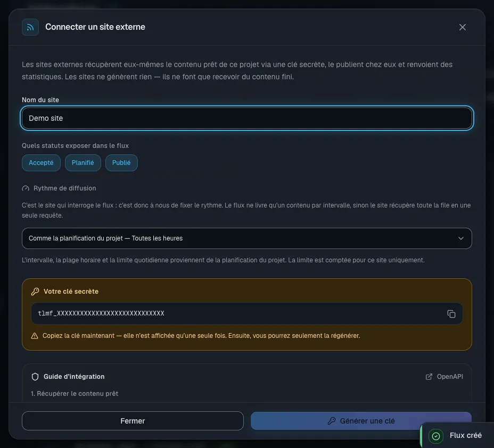
Task: Click the key icon beside Votre clé secrète
Action: [35, 292]
